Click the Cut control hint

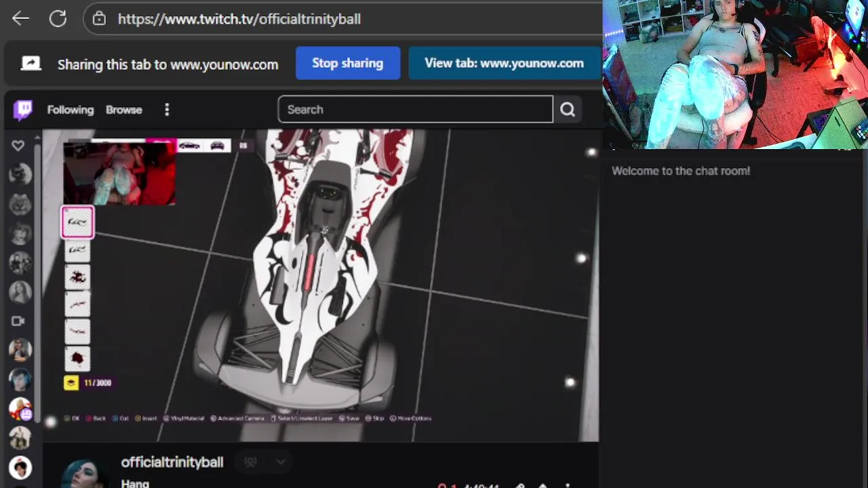pyautogui.click(x=120, y=418)
